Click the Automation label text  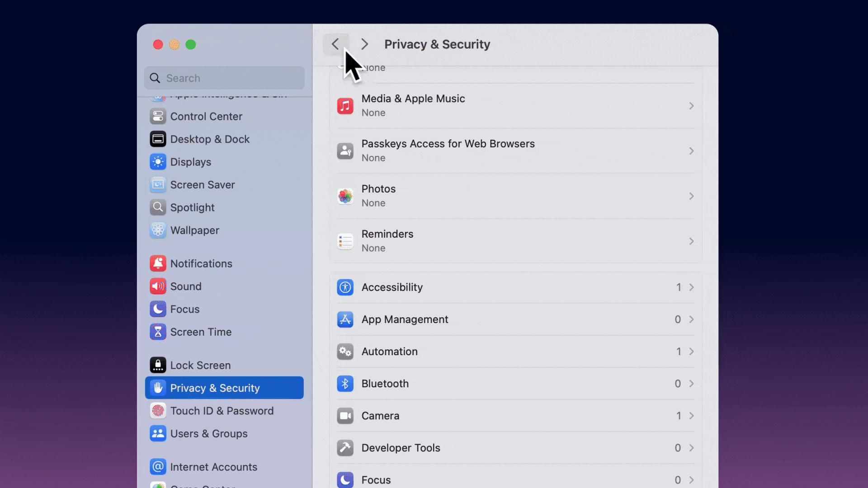click(x=389, y=352)
